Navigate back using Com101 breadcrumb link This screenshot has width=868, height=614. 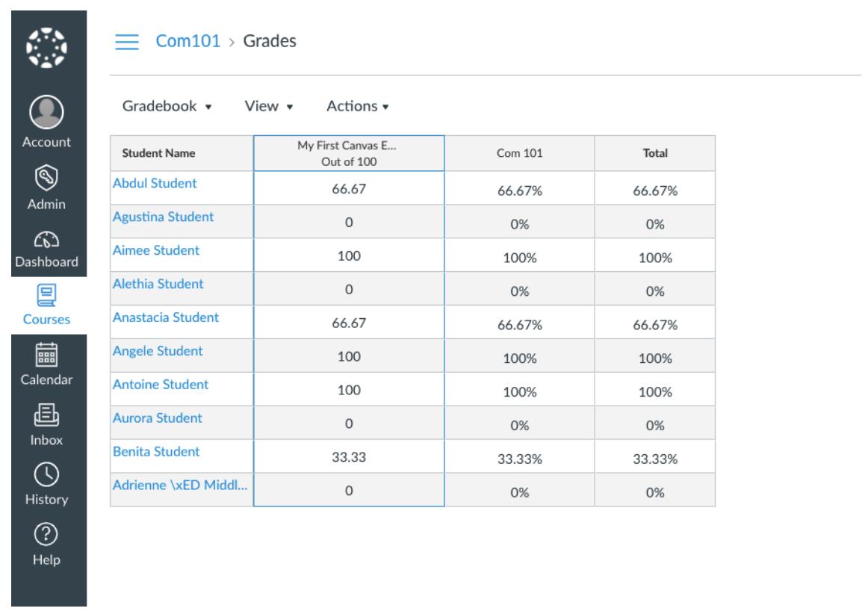coord(186,41)
